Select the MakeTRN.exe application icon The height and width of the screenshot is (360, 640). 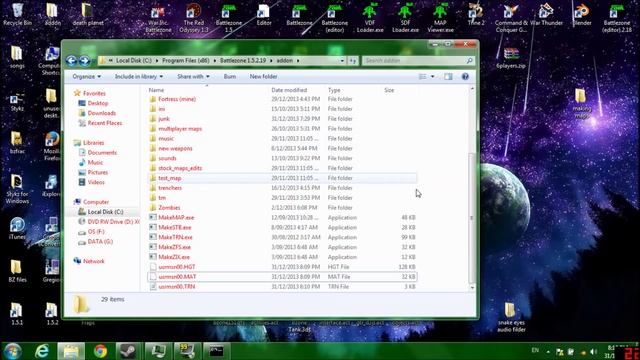(x=153, y=237)
